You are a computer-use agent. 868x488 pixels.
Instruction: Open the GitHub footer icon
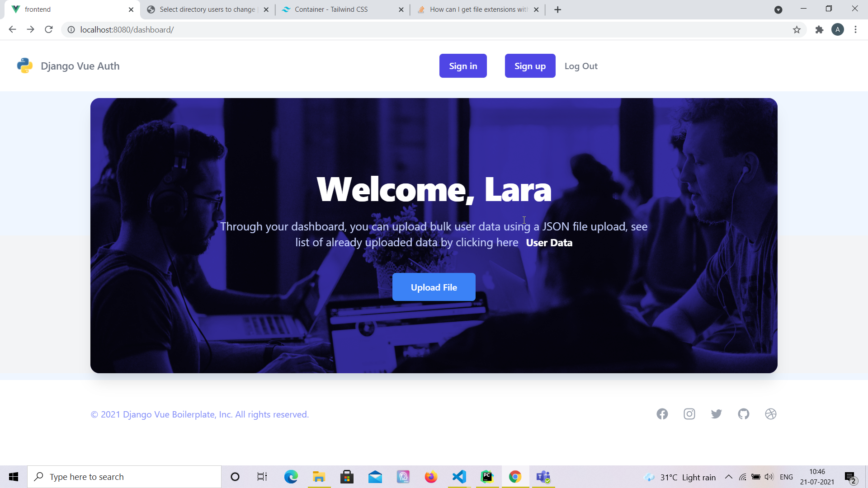[744, 414]
